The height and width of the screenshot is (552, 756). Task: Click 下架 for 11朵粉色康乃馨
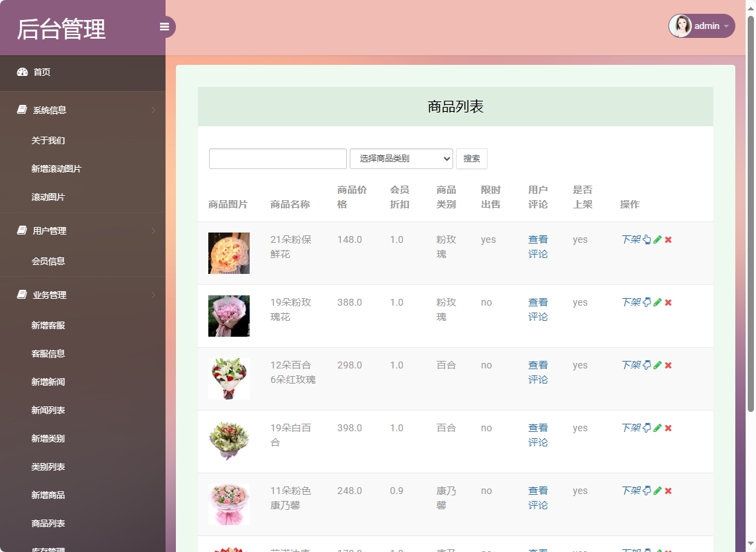[x=630, y=491]
